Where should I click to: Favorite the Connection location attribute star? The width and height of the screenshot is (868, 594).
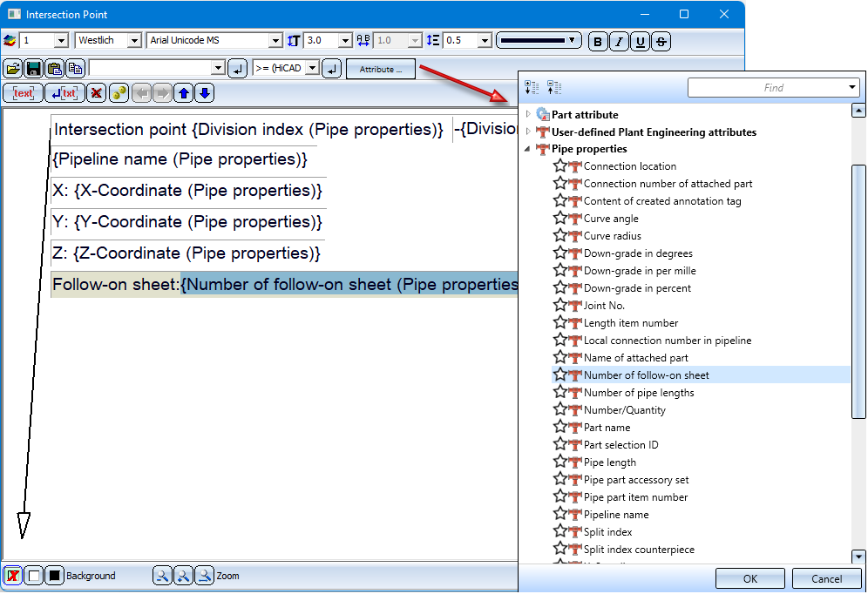click(x=560, y=166)
